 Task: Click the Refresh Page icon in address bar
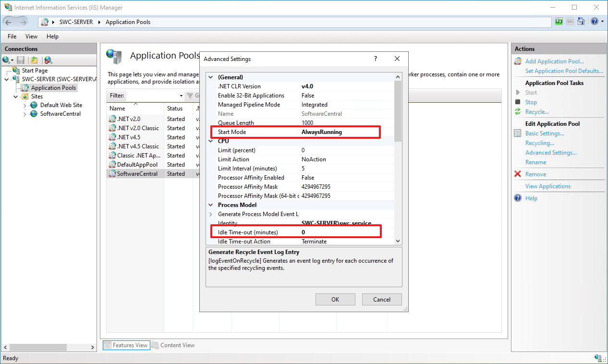pyautogui.click(x=559, y=22)
